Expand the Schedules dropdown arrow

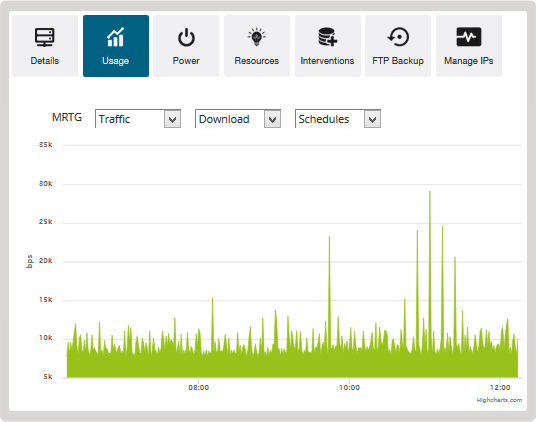pyautogui.click(x=372, y=119)
